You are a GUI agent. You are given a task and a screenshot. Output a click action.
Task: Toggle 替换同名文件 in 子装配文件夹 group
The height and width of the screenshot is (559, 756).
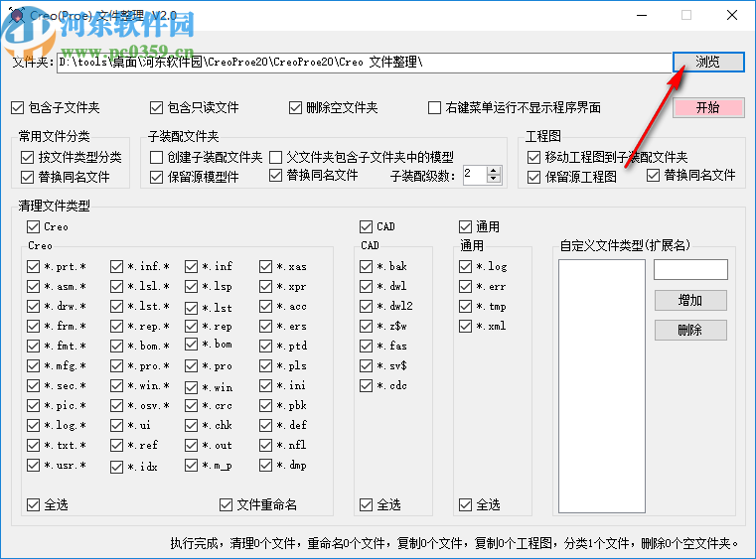point(275,176)
